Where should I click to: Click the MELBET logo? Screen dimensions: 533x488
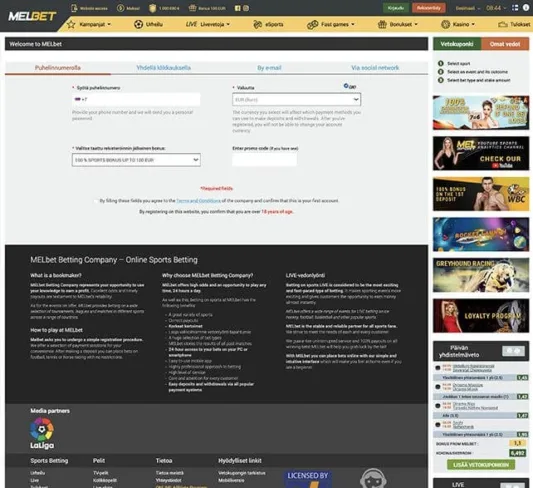(32, 16)
